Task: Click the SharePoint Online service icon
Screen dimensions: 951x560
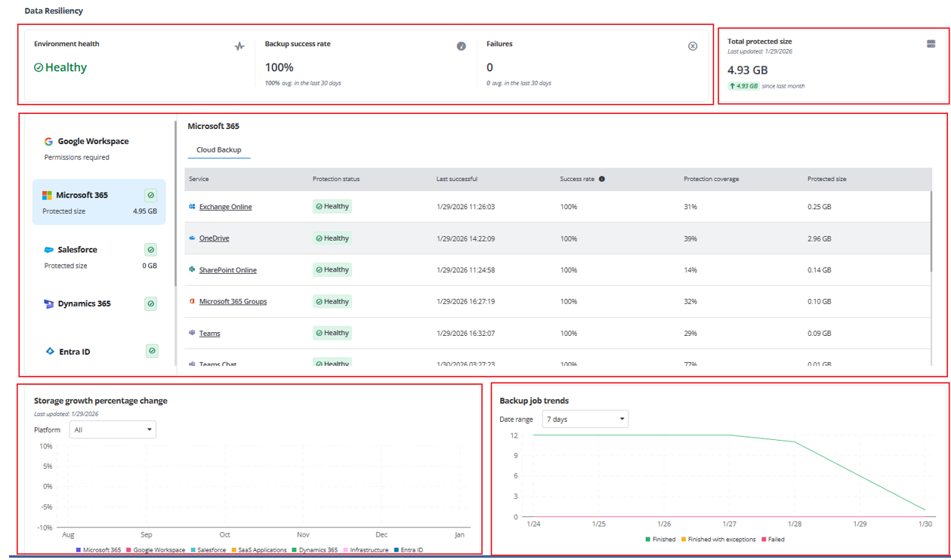Action: (193, 270)
